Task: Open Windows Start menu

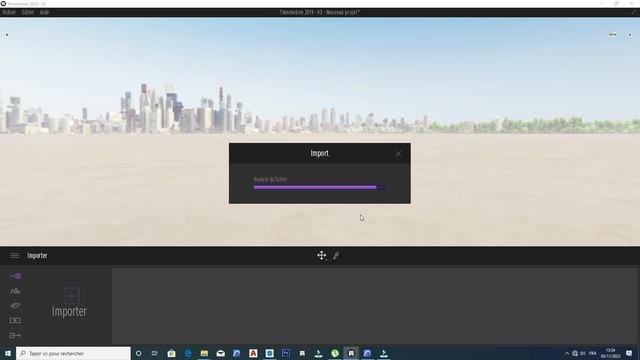Action: click(x=8, y=353)
